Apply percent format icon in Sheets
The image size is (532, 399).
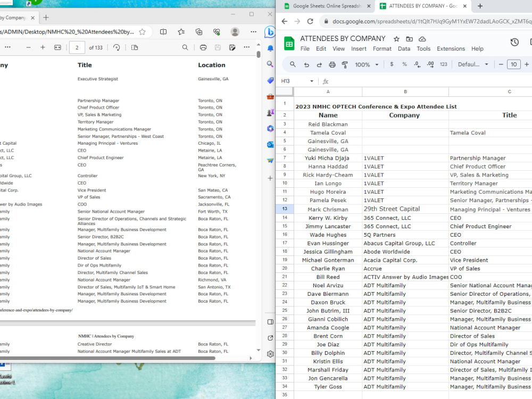(404, 64)
